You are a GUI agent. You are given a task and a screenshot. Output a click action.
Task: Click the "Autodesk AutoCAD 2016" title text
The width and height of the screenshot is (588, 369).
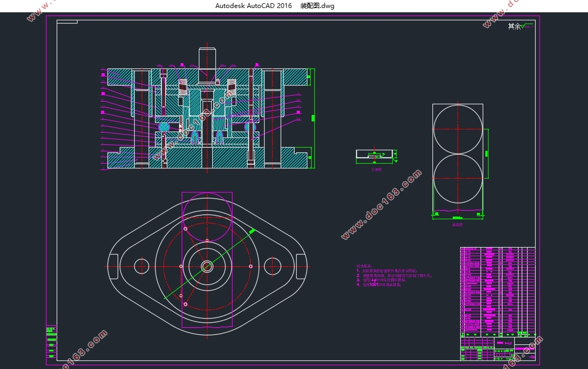pyautogui.click(x=253, y=6)
